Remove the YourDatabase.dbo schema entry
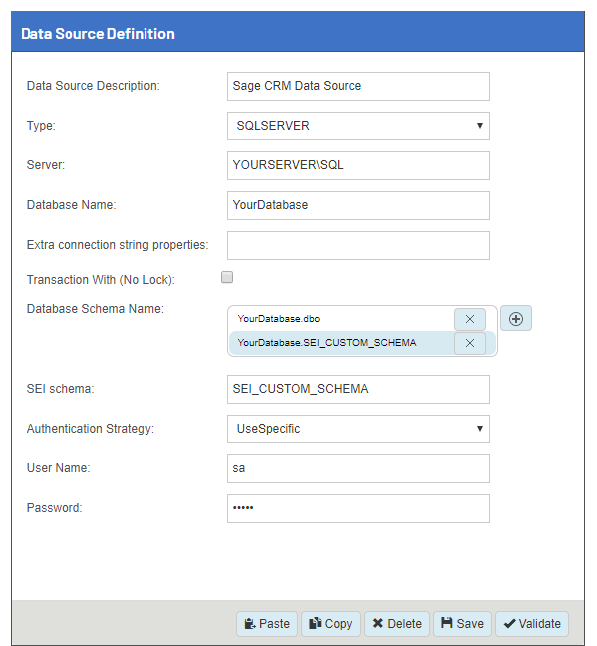The height and width of the screenshot is (646, 597). [x=470, y=319]
